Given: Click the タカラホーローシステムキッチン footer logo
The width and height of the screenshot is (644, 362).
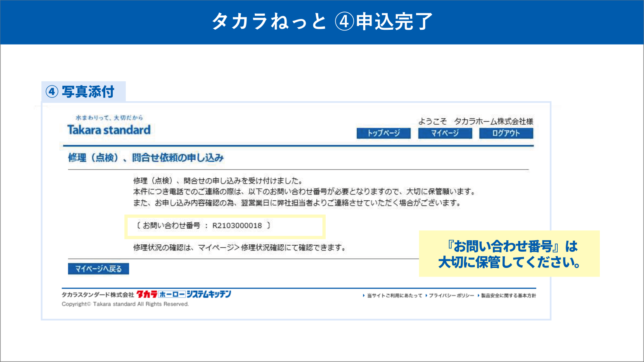Looking at the screenshot, I should coord(184,294).
